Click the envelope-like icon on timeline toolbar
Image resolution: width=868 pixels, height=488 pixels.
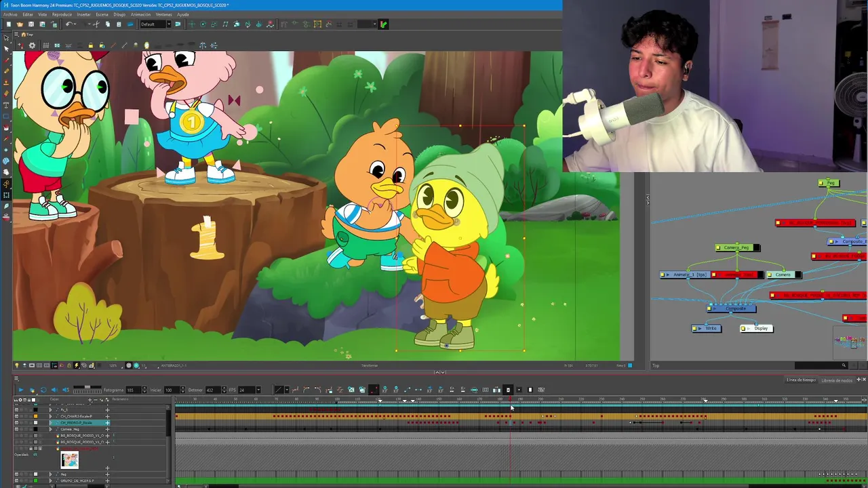coord(351,390)
